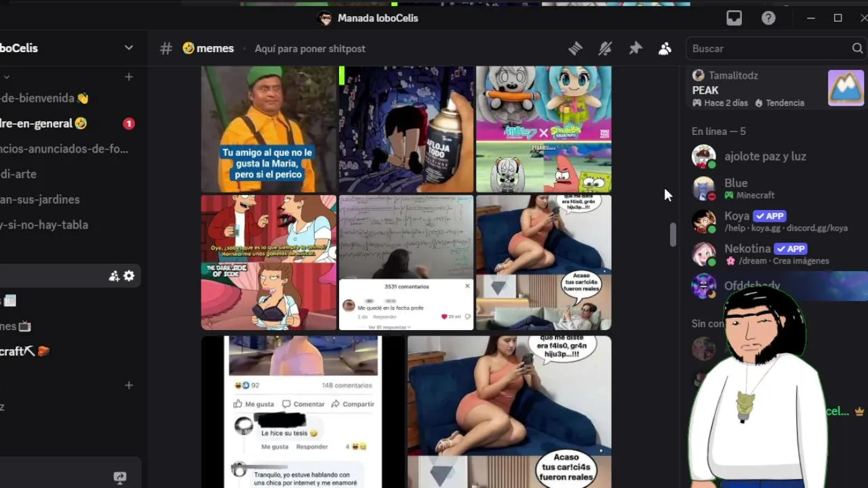Click the PEAK game artwork thumbnail
Image resolution: width=868 pixels, height=488 pixels.
click(846, 88)
